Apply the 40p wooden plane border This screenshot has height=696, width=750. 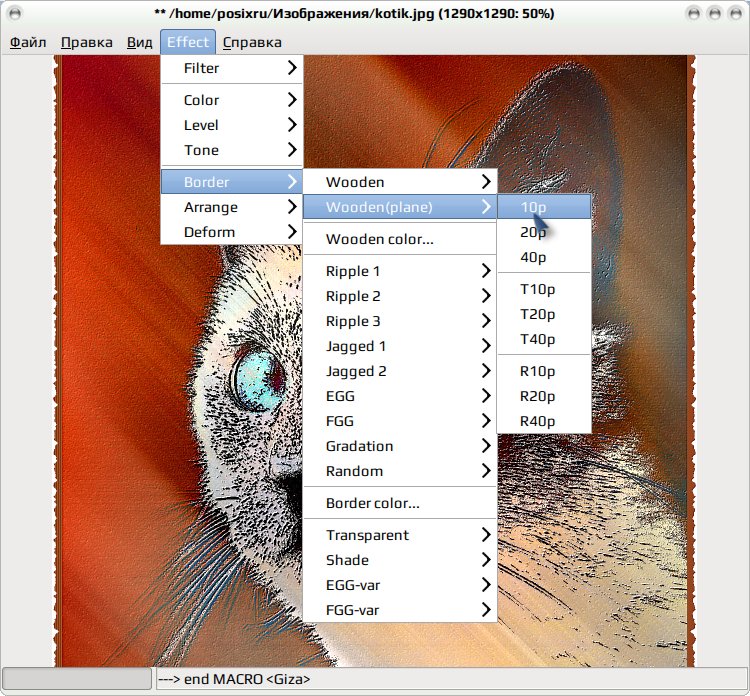tap(544, 257)
